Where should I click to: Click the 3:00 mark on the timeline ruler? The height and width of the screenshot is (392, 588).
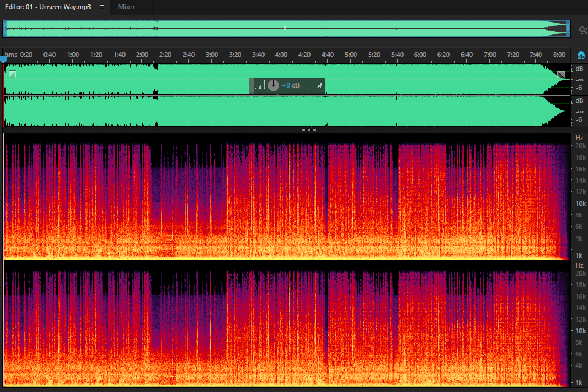(212, 55)
